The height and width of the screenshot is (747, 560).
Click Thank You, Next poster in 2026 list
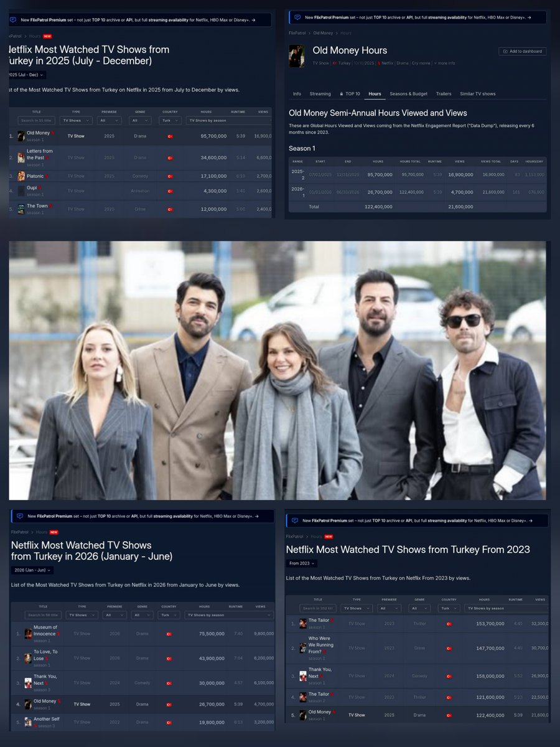click(x=28, y=683)
